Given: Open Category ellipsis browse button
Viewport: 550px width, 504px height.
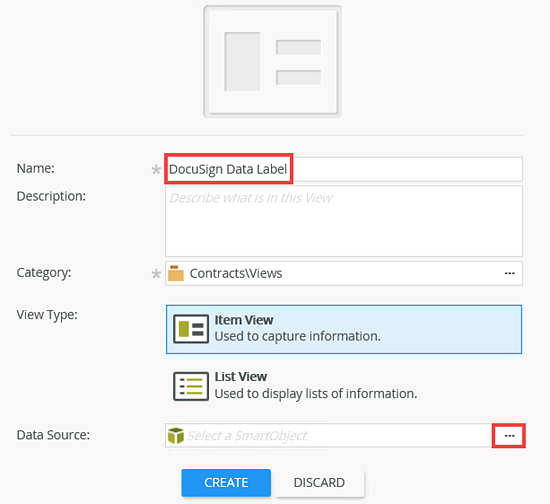Looking at the screenshot, I should tap(509, 273).
